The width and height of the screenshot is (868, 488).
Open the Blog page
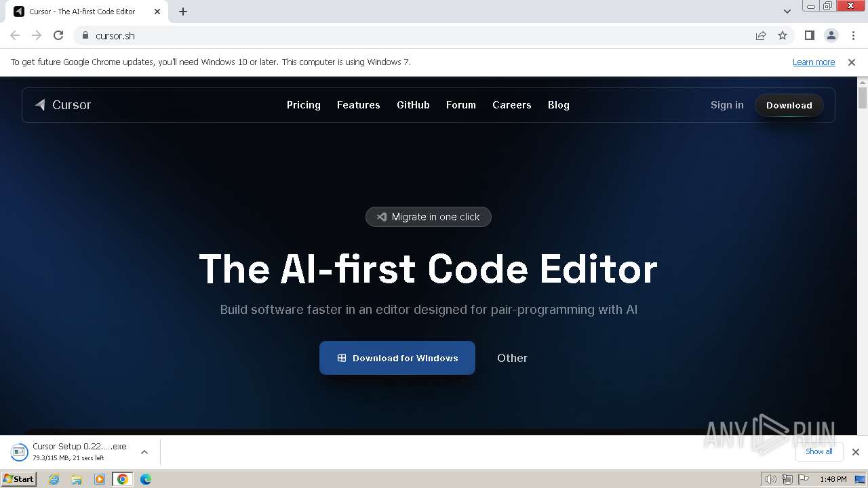click(x=558, y=105)
